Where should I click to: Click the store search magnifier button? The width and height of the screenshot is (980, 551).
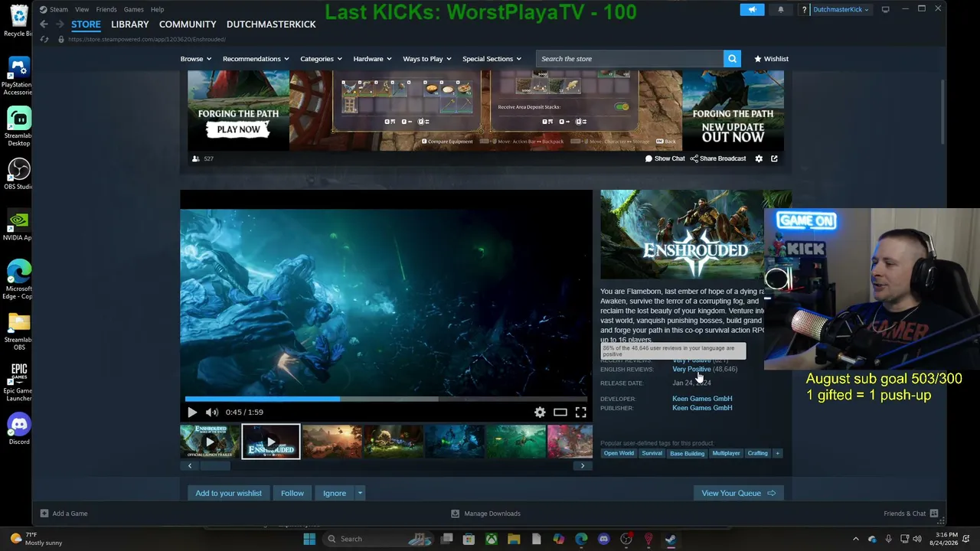[x=732, y=59]
